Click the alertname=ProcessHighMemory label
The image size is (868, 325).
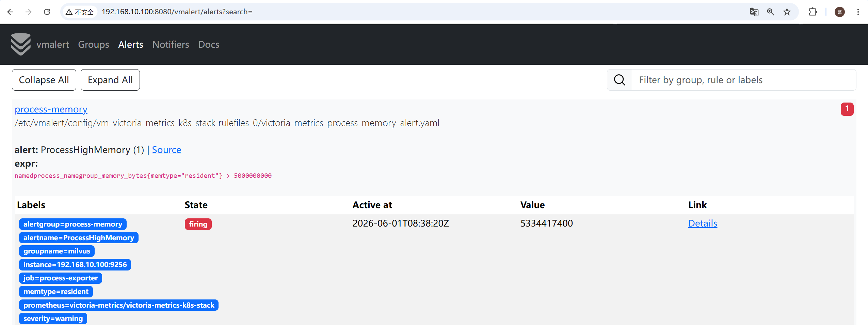pos(79,238)
